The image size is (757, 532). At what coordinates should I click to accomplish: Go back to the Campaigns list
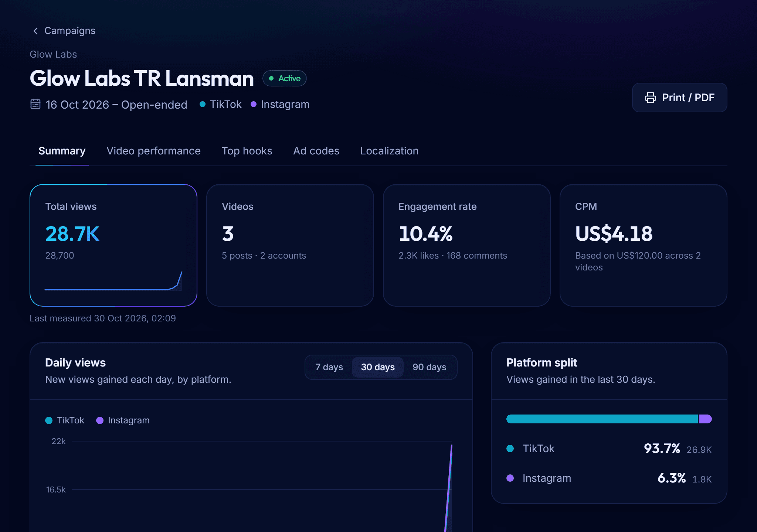[64, 31]
